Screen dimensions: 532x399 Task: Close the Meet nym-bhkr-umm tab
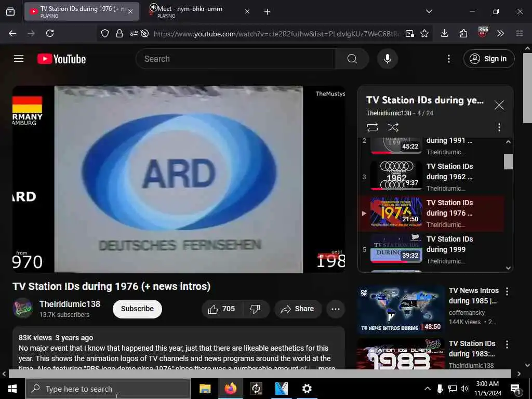(x=247, y=11)
